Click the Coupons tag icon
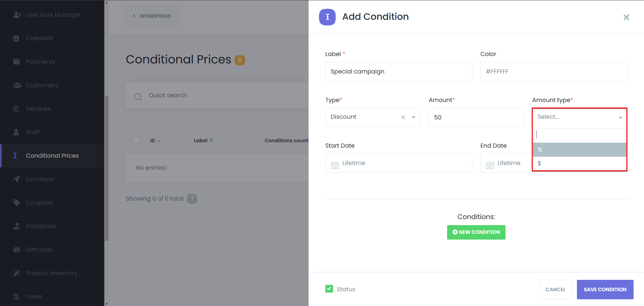This screenshot has width=644, height=306. point(16,203)
